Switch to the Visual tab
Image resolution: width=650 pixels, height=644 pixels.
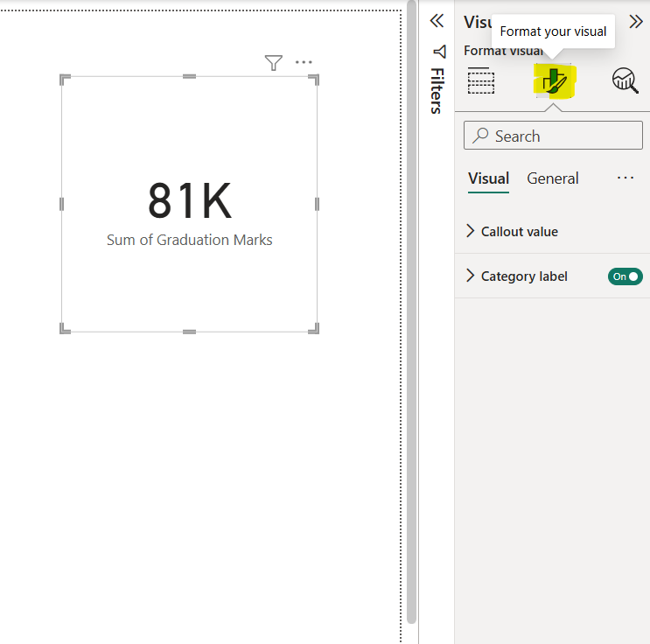pyautogui.click(x=488, y=178)
